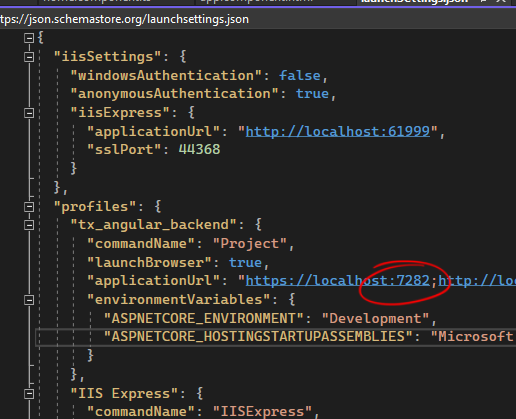Viewport: 516px width, 419px height.
Task: Open the https://localhost:7282 link
Action: pos(337,281)
